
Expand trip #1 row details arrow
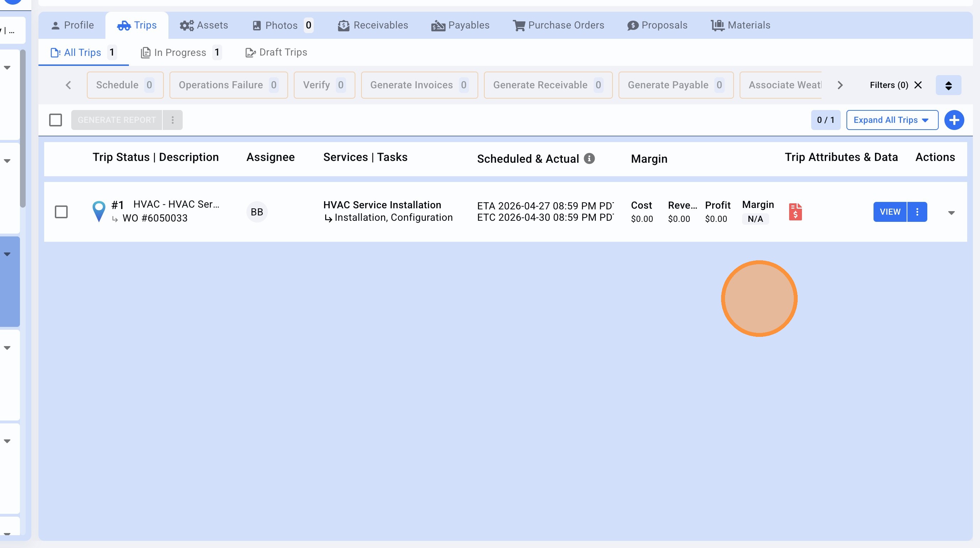click(951, 213)
